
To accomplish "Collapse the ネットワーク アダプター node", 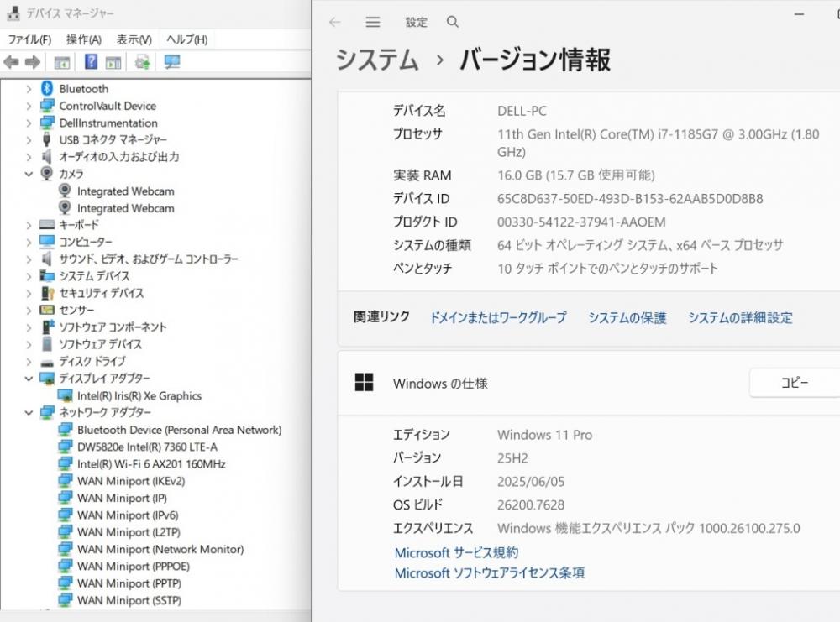I will (29, 413).
